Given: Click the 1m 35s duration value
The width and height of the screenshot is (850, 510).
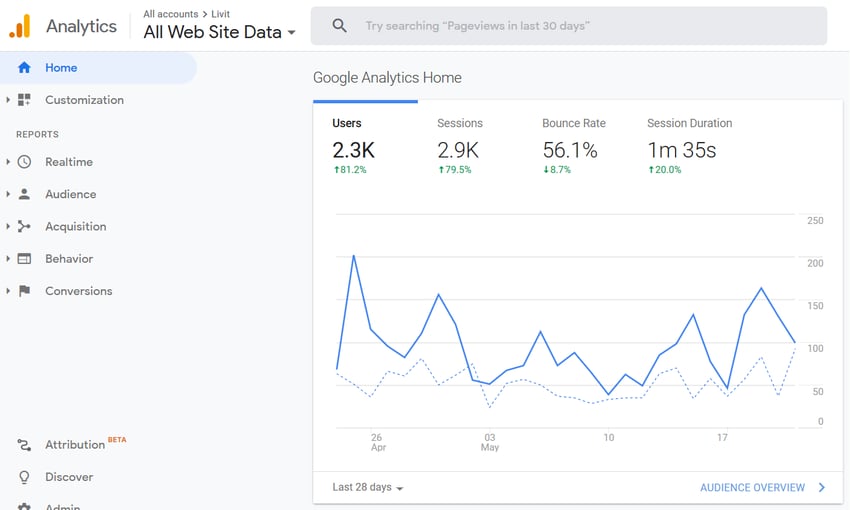Looking at the screenshot, I should (x=682, y=150).
